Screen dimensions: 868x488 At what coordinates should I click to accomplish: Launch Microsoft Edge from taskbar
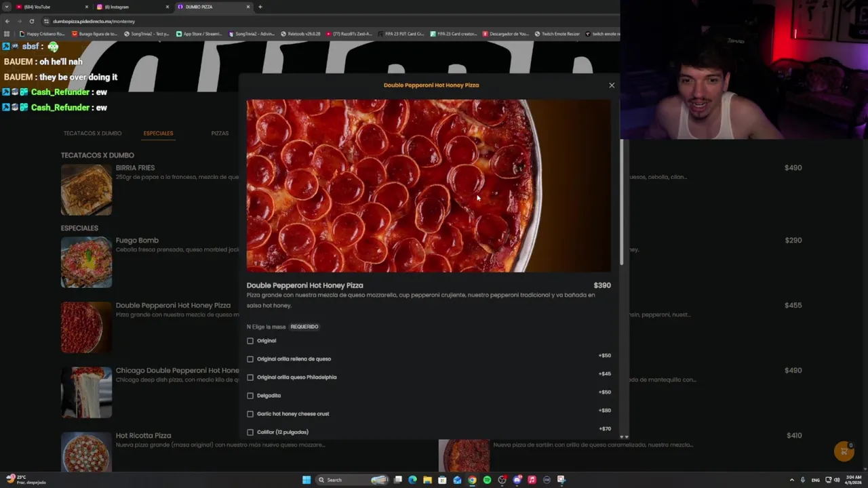412,480
